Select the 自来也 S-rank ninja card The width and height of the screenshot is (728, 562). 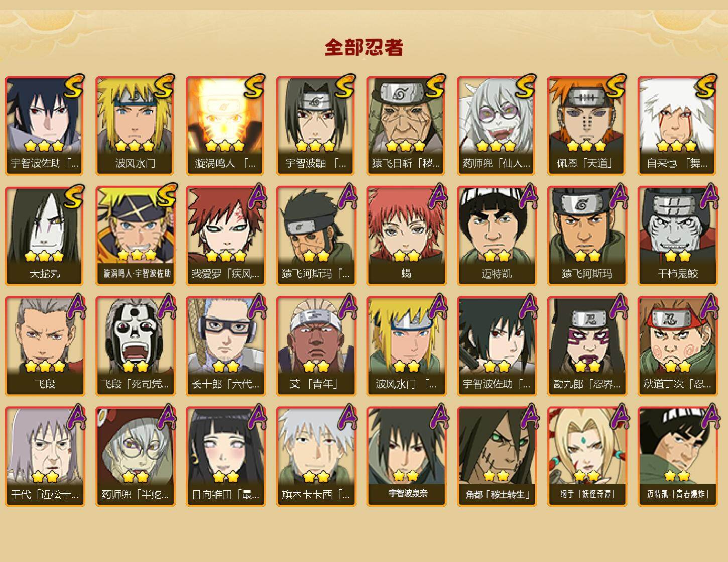[677, 125]
